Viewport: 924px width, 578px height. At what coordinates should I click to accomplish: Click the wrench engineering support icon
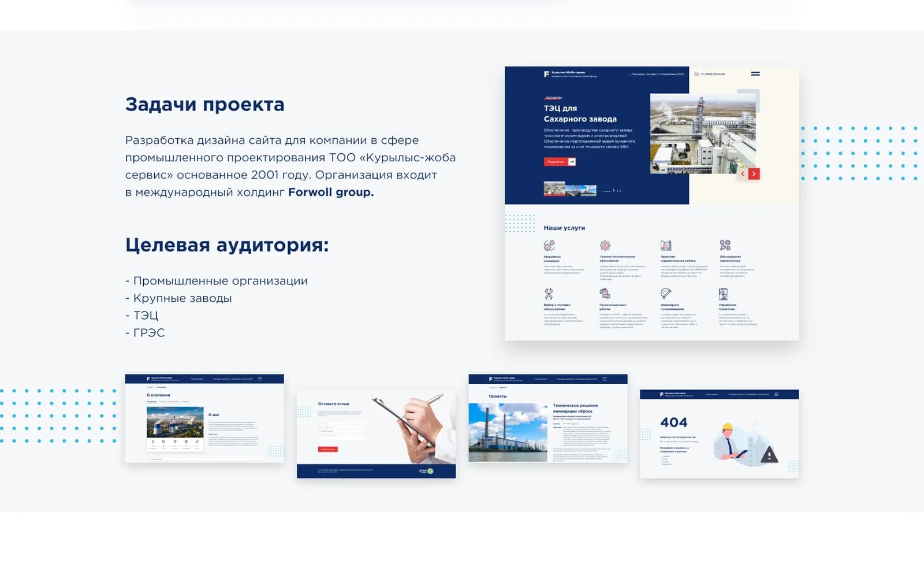(x=666, y=294)
